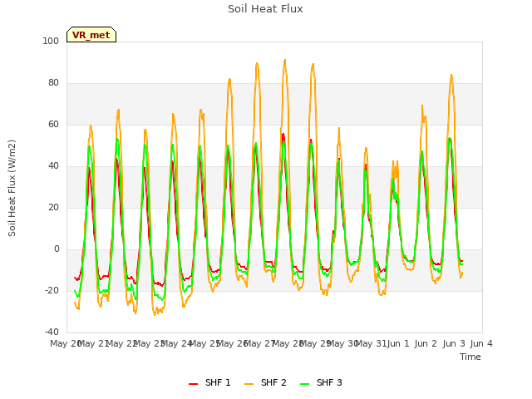532x399 pixels.
Task: Click the VR_met annotation label
Action: 91,35
